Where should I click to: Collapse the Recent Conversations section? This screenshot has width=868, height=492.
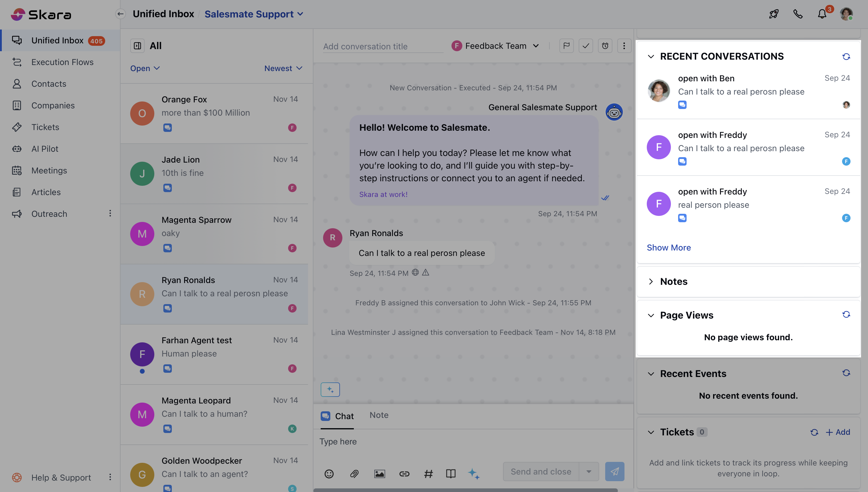(x=651, y=56)
